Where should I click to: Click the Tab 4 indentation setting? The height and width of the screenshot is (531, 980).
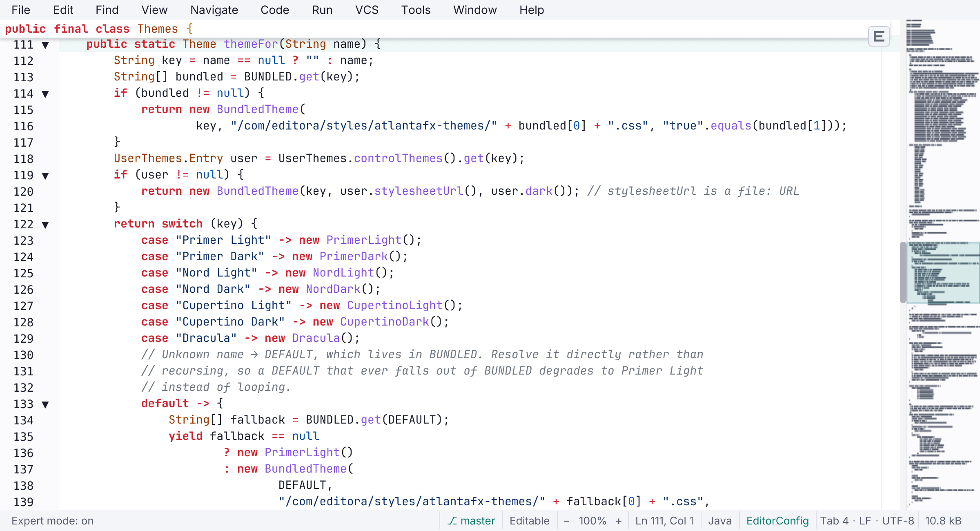click(x=834, y=521)
